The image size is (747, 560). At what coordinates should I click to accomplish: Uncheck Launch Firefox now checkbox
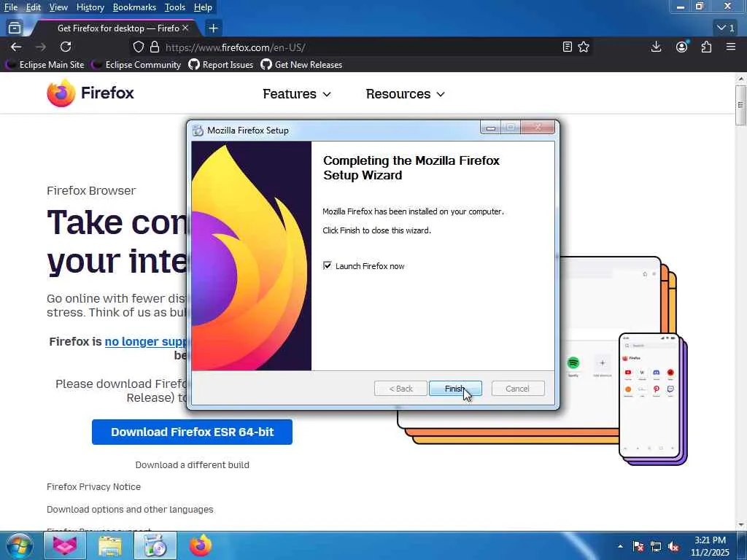[328, 265]
